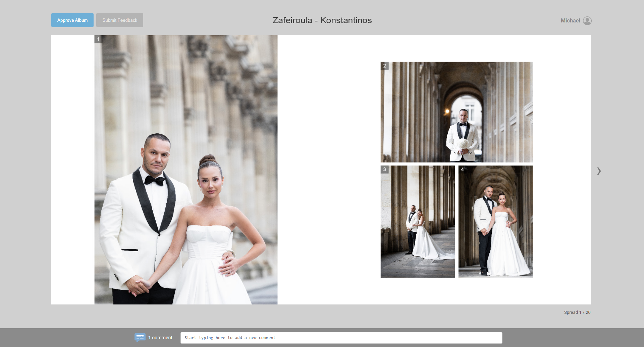Click the number 3 photo badge
This screenshot has height=347, width=644.
(x=385, y=169)
